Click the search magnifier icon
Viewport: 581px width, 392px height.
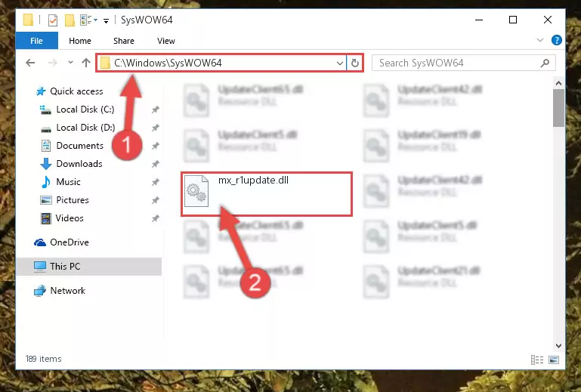pyautogui.click(x=545, y=63)
